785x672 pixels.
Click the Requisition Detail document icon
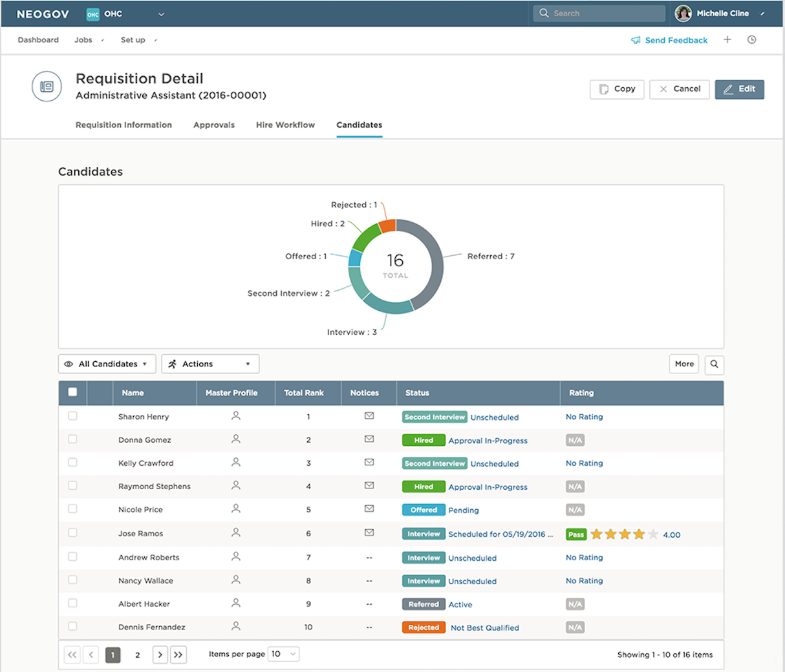point(47,87)
